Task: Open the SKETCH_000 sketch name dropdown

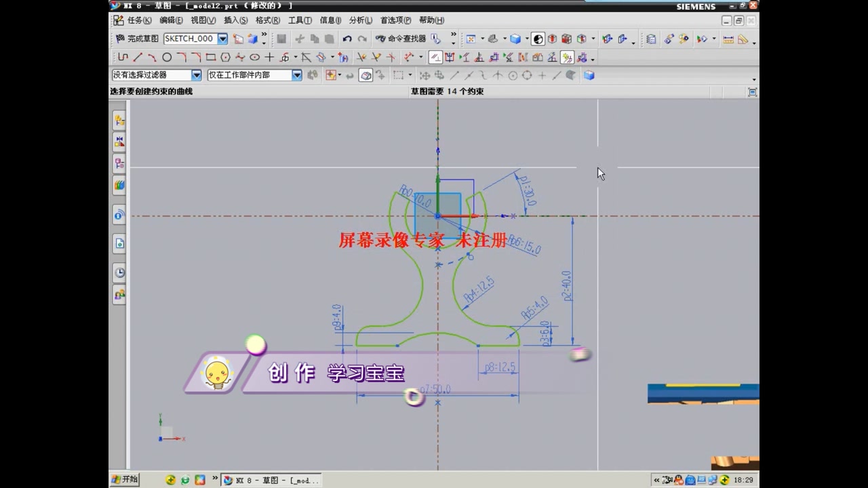Action: (222, 39)
